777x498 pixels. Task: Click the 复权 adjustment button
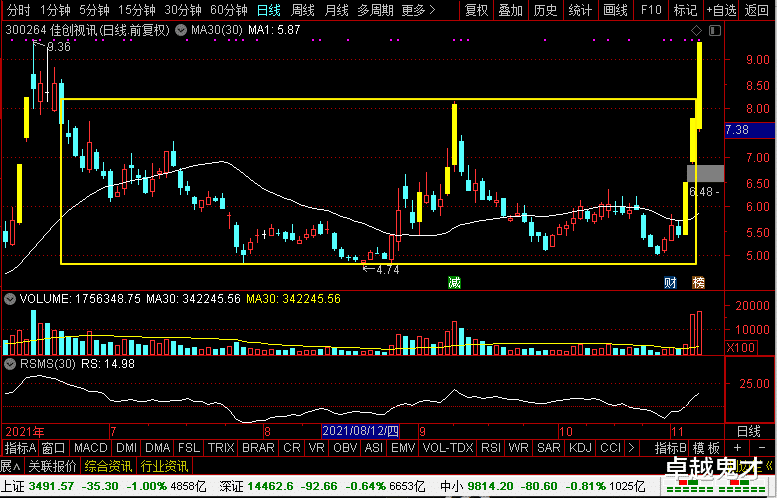[477, 10]
